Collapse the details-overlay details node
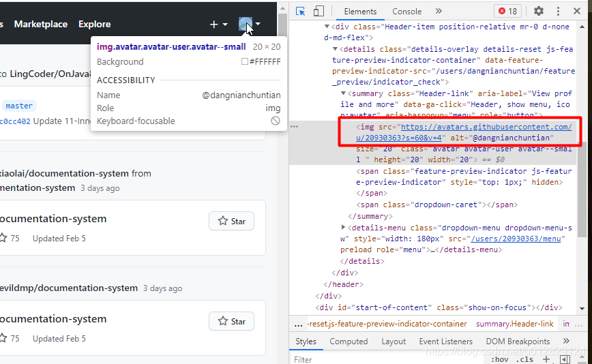The image size is (592, 364). (335, 49)
